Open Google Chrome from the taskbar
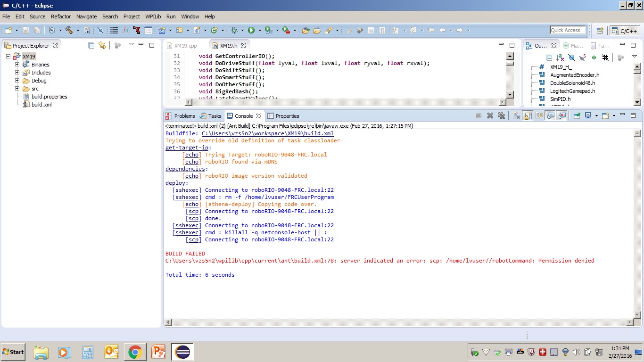The image size is (644, 362). [135, 352]
